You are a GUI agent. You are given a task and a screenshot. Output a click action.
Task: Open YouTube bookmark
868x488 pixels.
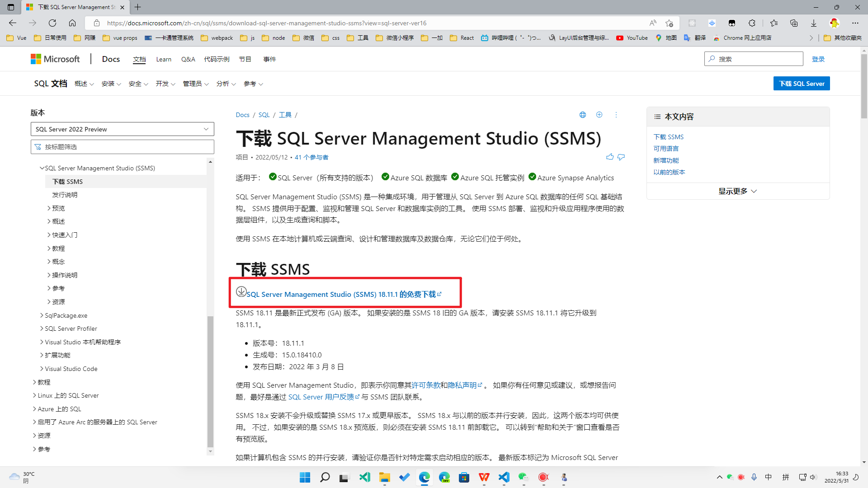click(x=632, y=38)
